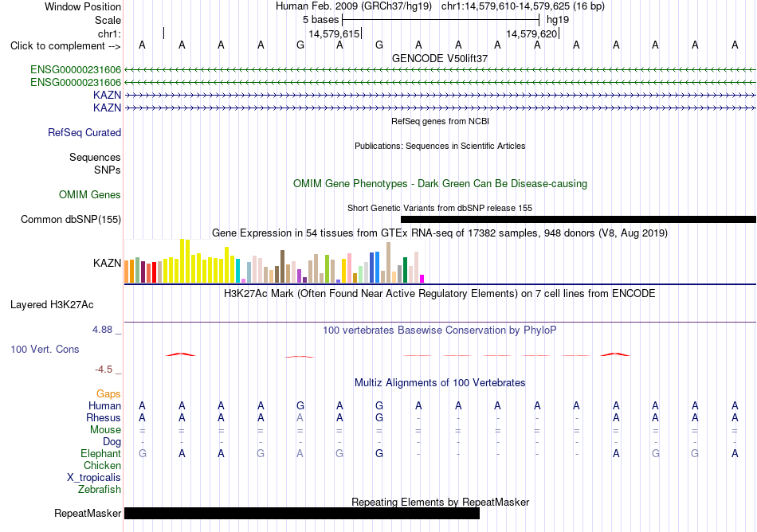
Task: Click the Window Position label
Action: [83, 6]
